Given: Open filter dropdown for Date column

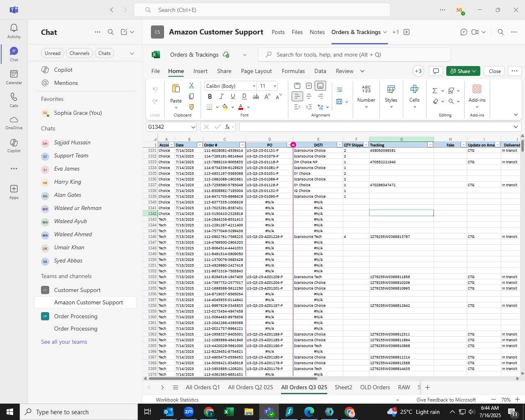Looking at the screenshot, I should point(200,145).
